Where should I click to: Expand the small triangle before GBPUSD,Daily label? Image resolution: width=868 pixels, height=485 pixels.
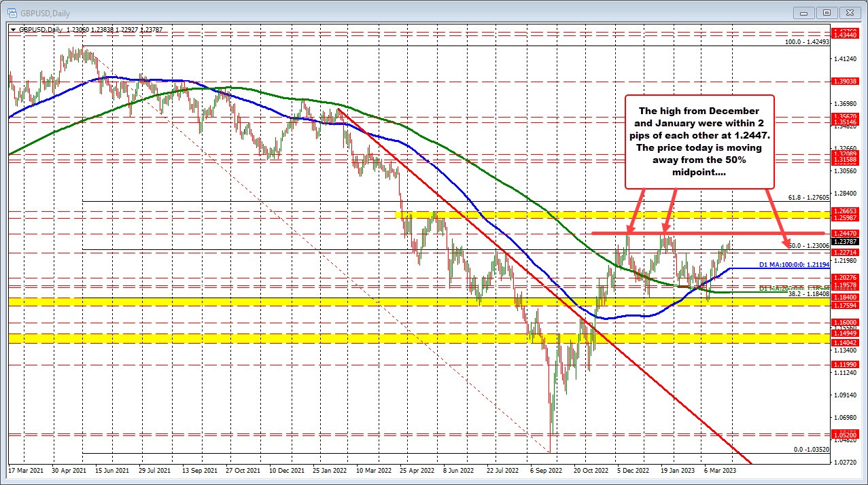click(x=13, y=30)
